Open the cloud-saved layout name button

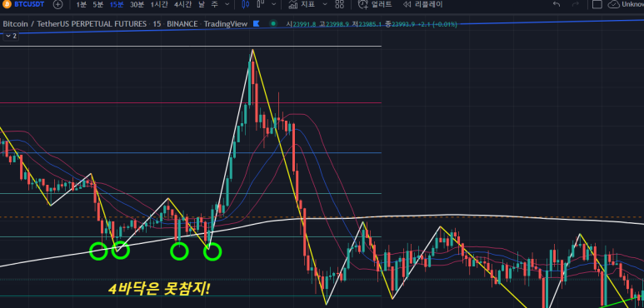click(x=626, y=4)
